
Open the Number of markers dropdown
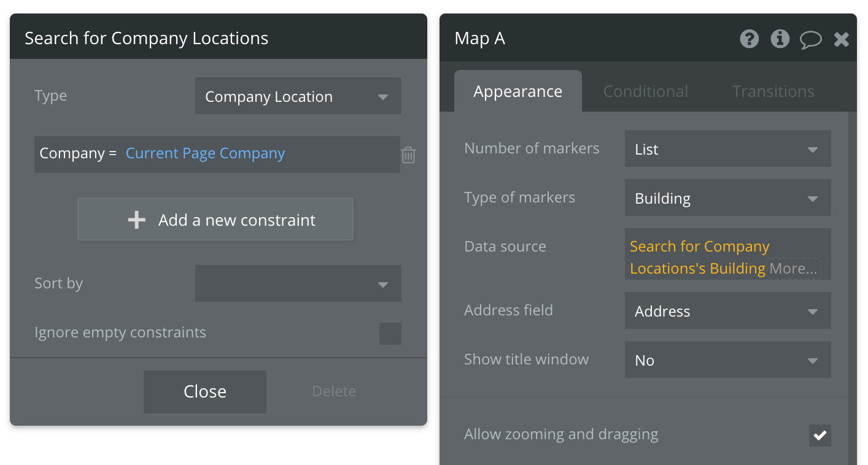727,149
